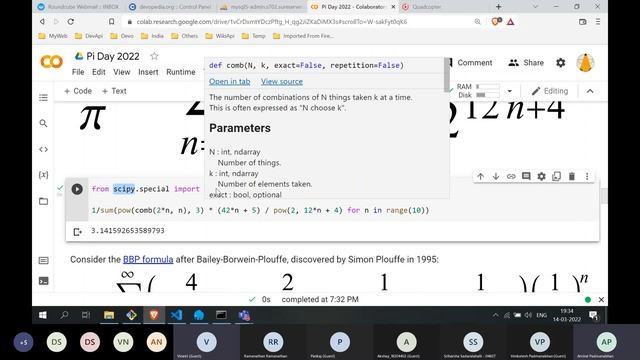Image resolution: width=640 pixels, height=360 pixels.
Task: Open the user account avatar
Action: [x=585, y=63]
